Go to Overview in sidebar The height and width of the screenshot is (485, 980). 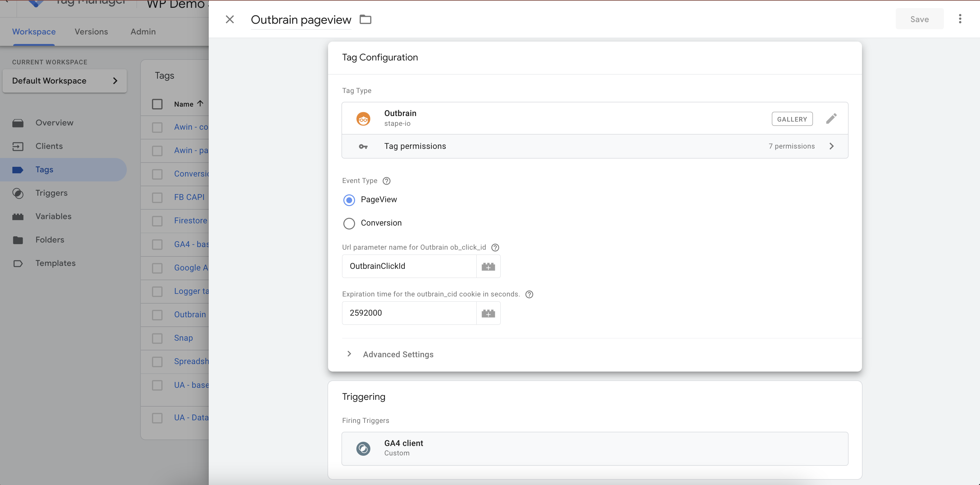(54, 123)
